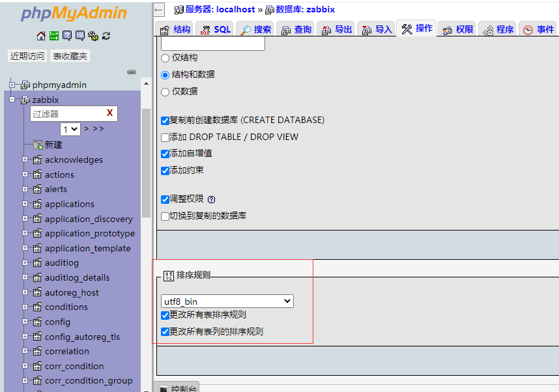Go to next page with single > link
This screenshot has width=559, height=392.
click(86, 129)
